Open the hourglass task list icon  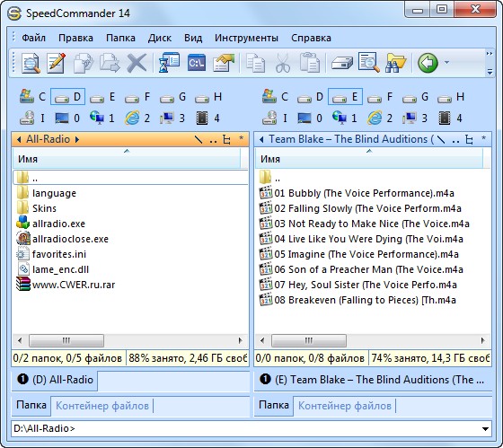[x=169, y=63]
